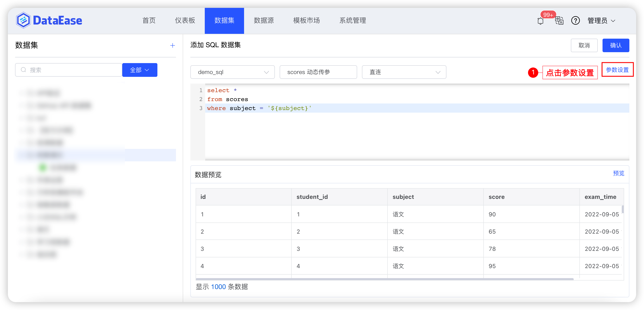The image size is (644, 310).
Task: Click SQL editor line with where clause
Action: [x=417, y=108]
